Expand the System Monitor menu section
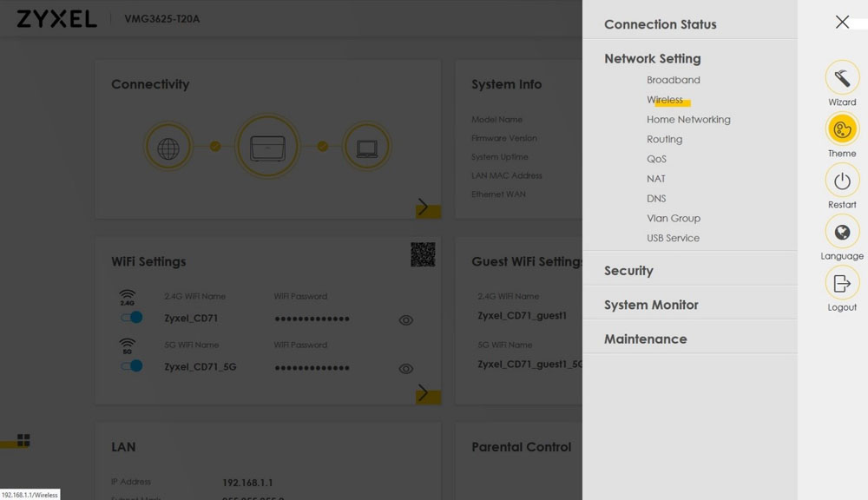The width and height of the screenshot is (868, 500). (x=651, y=305)
